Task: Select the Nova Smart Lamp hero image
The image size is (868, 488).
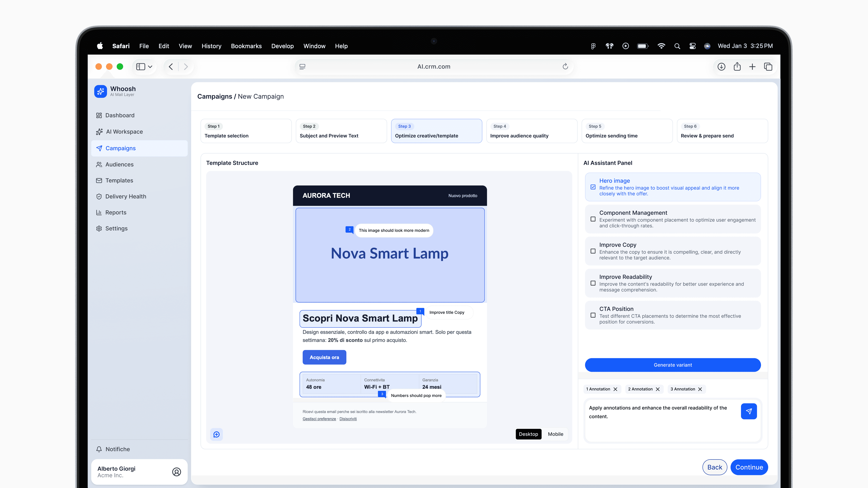Action: [390, 255]
